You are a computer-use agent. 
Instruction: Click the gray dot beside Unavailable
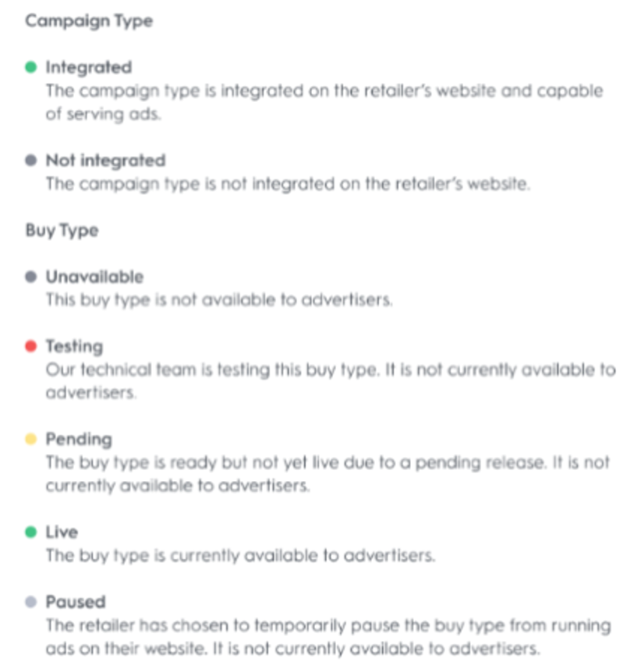(31, 278)
